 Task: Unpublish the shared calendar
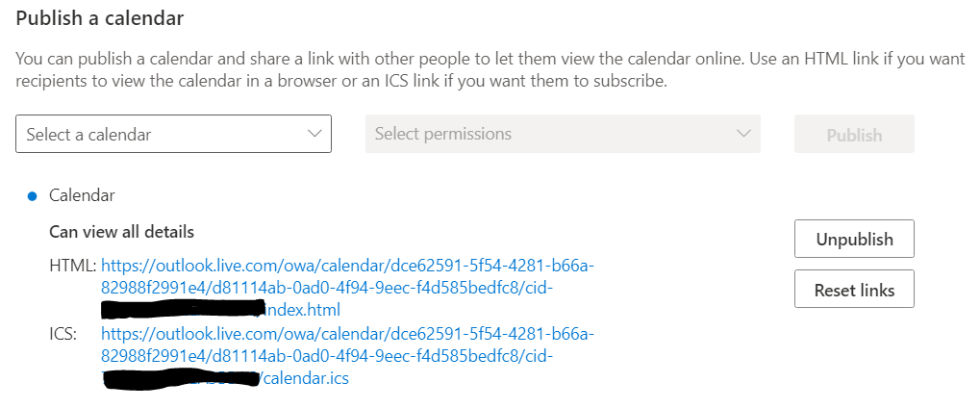click(853, 240)
